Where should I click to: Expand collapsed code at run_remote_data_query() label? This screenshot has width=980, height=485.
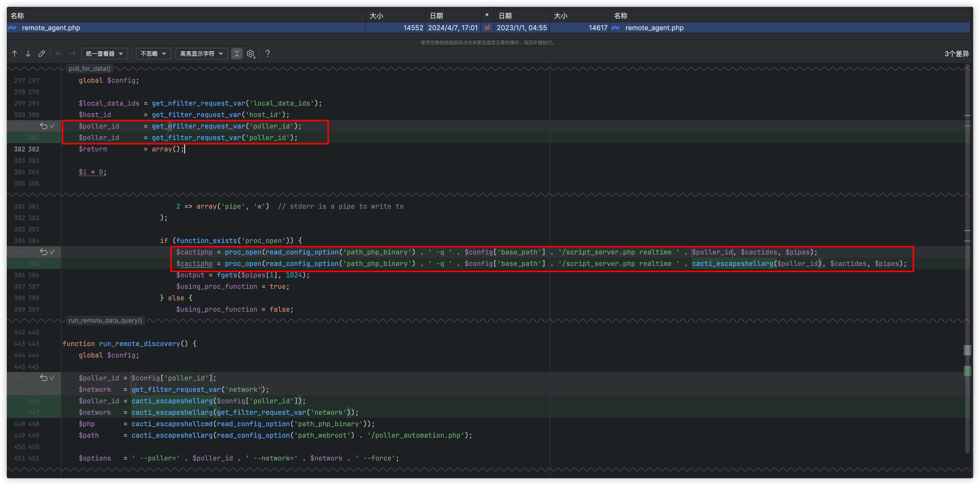point(105,320)
